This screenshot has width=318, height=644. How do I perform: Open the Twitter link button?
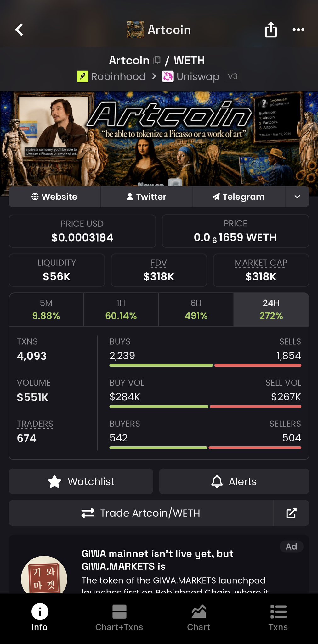point(146,197)
